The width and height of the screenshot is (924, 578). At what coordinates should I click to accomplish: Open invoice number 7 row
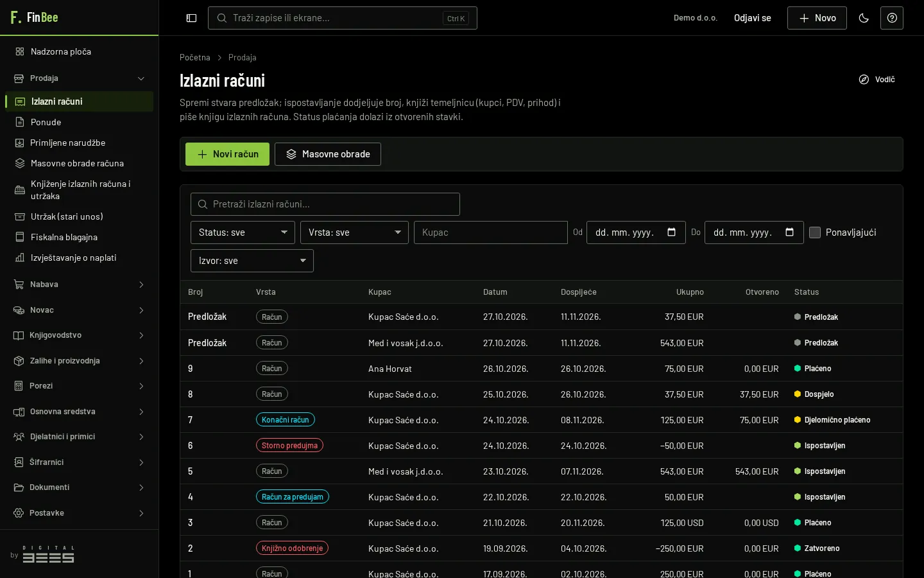click(x=542, y=420)
